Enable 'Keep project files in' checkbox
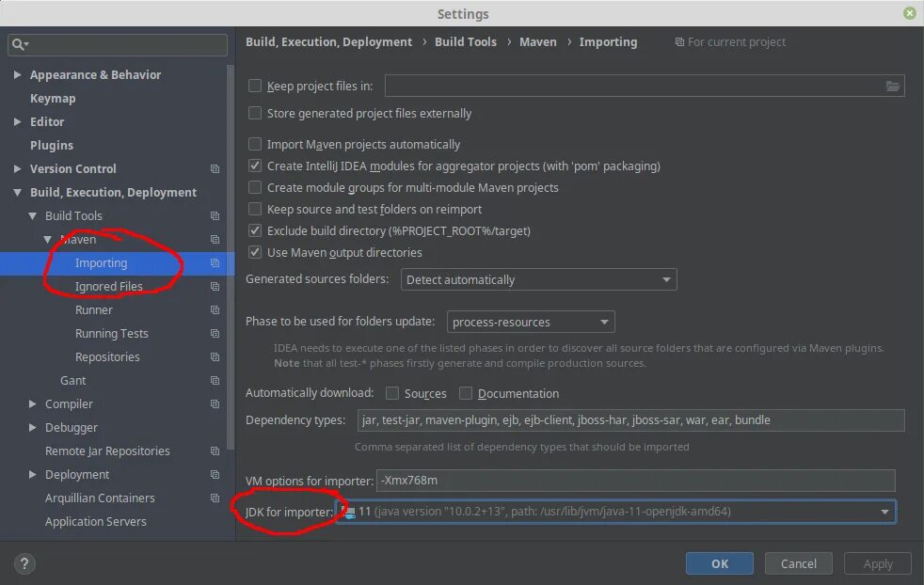The width and height of the screenshot is (924, 585). tap(255, 86)
